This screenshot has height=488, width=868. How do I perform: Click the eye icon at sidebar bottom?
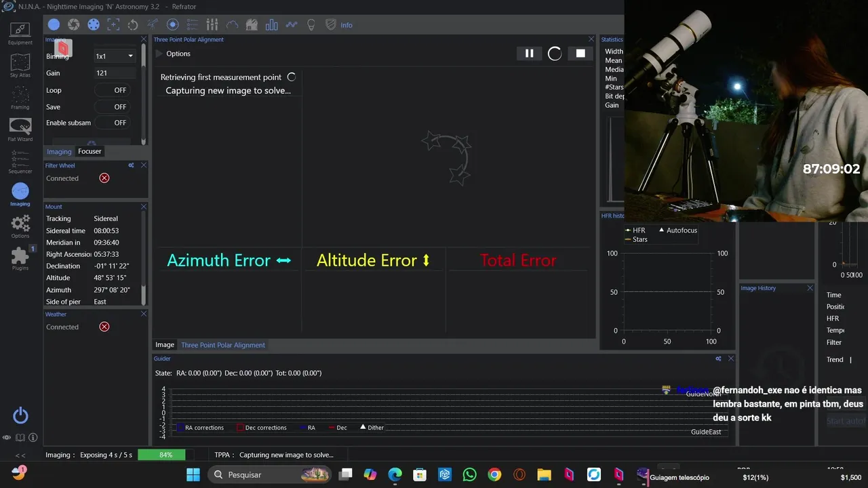coord(7,438)
